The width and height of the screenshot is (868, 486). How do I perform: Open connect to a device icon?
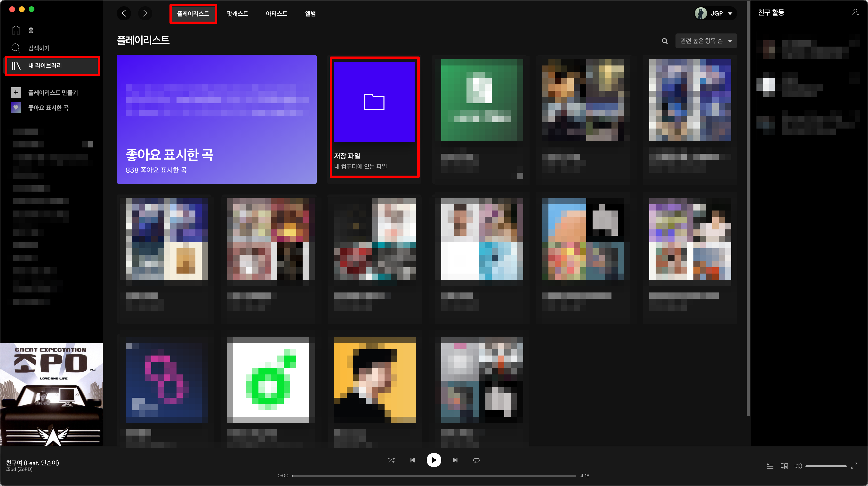pos(784,466)
